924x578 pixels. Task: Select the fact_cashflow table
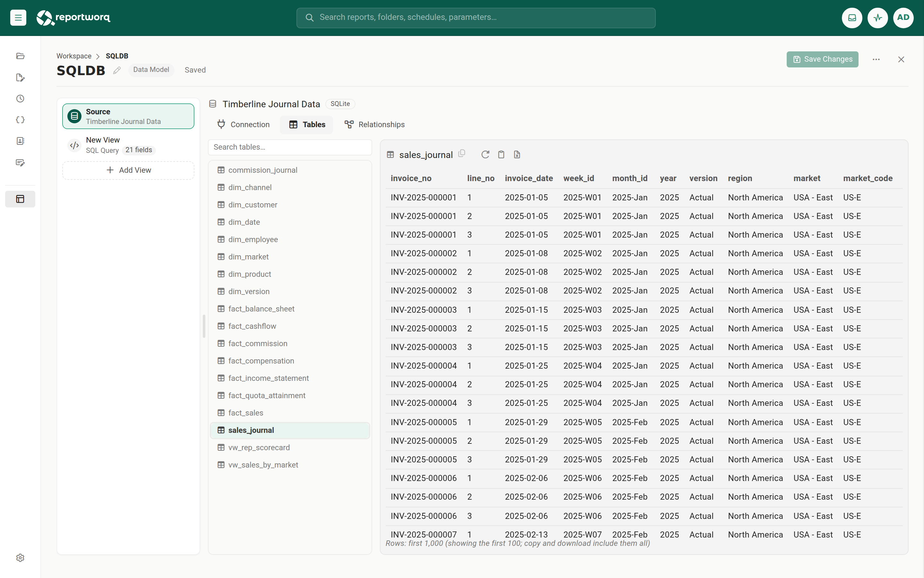(x=290, y=326)
